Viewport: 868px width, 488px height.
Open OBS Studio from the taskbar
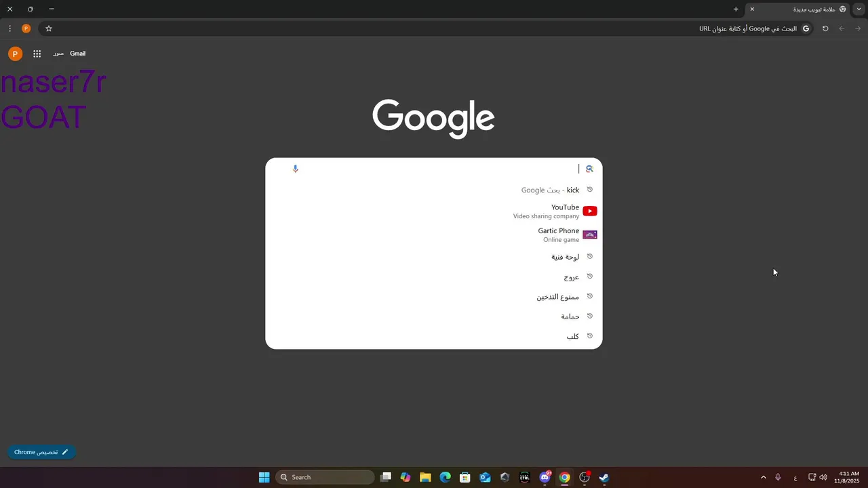click(x=585, y=477)
